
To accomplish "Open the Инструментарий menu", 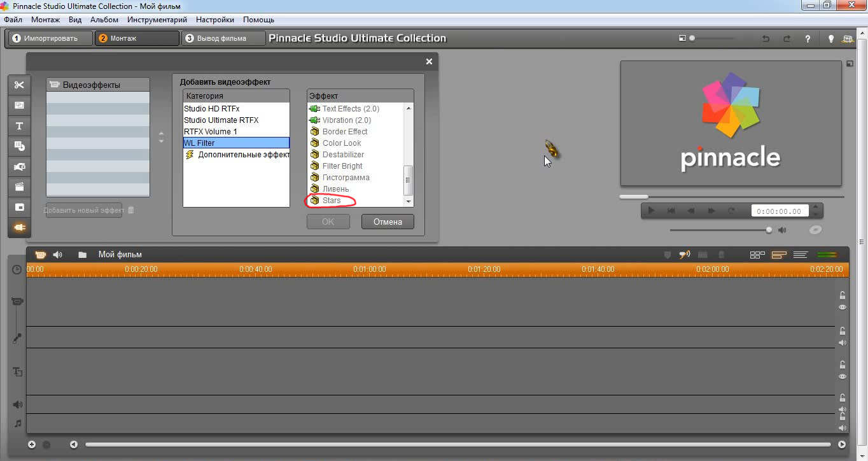I will pos(157,20).
